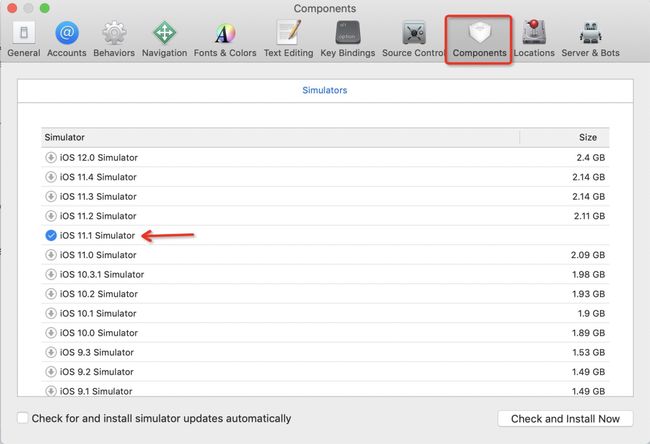Click the Check and Install Now button
This screenshot has width=650, height=444.
click(565, 419)
